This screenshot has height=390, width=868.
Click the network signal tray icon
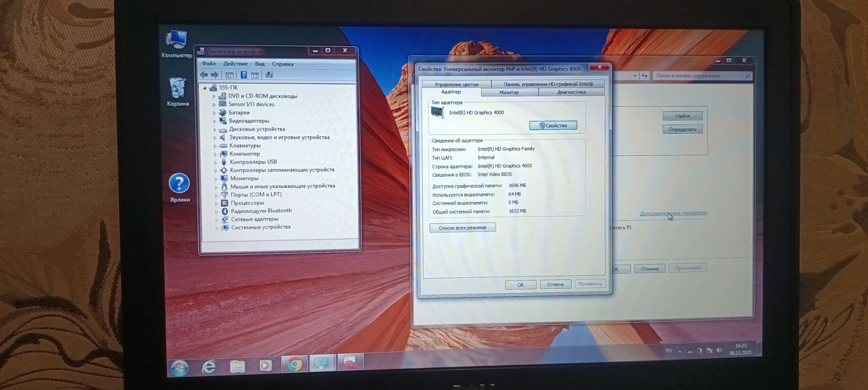[690, 351]
